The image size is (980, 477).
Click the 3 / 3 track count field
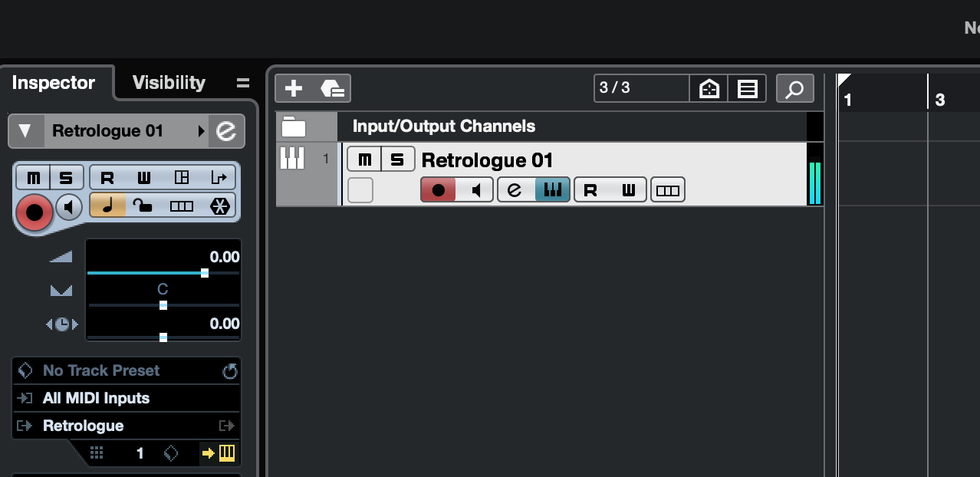641,88
